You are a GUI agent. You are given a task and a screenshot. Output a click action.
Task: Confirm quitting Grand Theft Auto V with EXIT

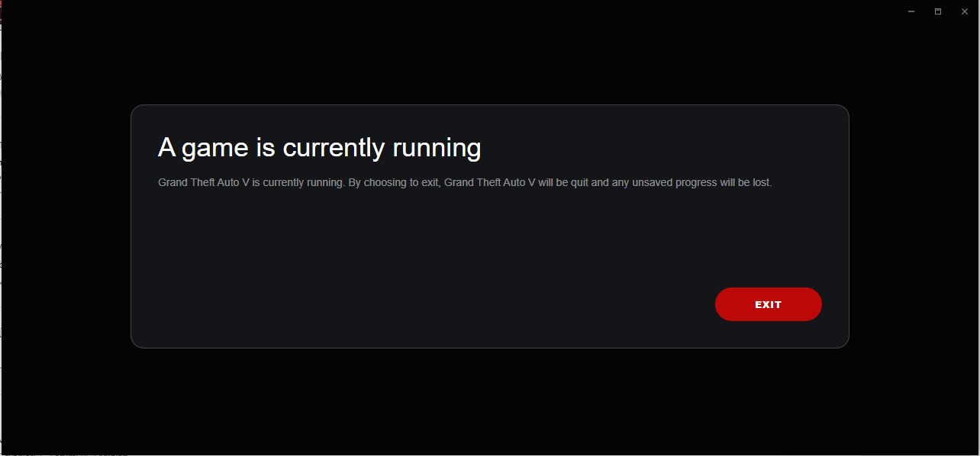(768, 304)
